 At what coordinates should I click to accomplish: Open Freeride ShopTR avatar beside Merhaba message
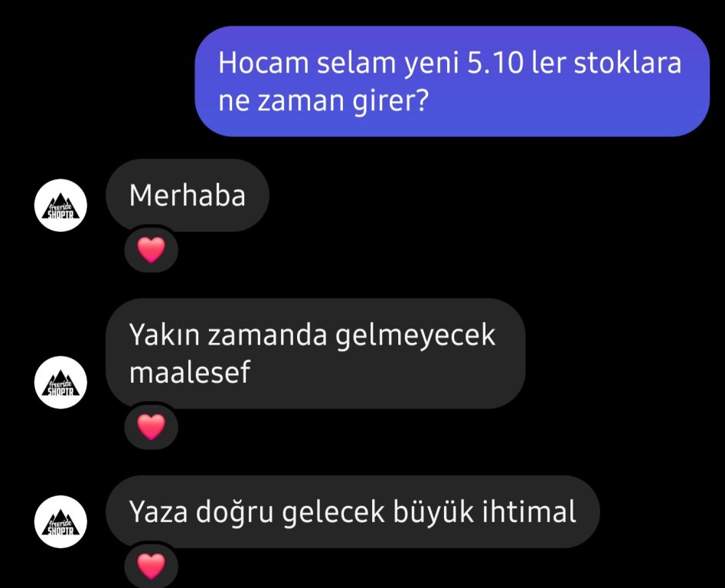(x=60, y=205)
